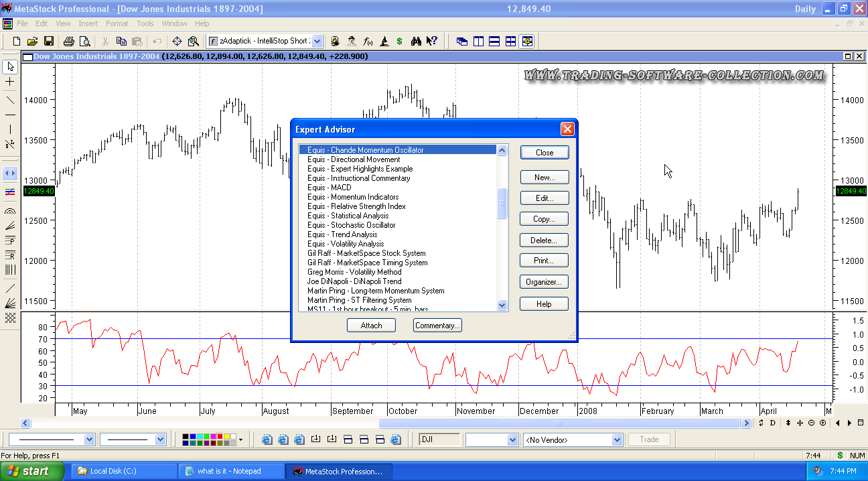Click the Indicator Builder f(x) icon
This screenshot has width=868, height=481.
pyautogui.click(x=367, y=41)
